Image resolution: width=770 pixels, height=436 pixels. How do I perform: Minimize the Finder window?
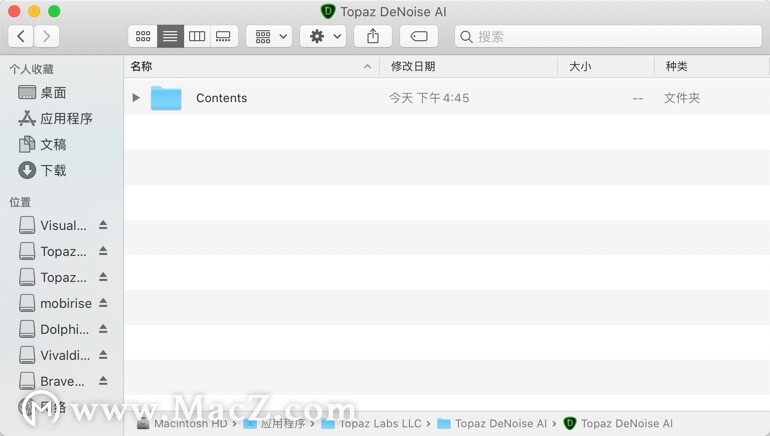(34, 11)
